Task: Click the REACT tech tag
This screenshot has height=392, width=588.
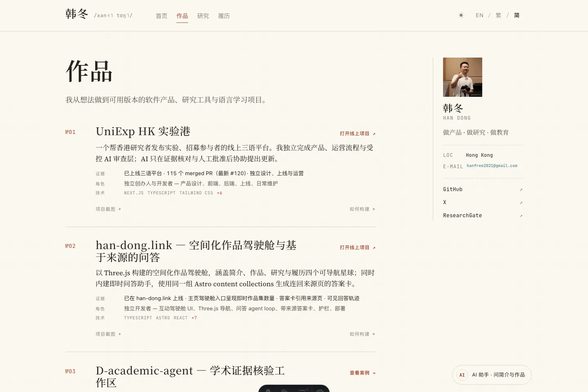Action: click(x=180, y=318)
